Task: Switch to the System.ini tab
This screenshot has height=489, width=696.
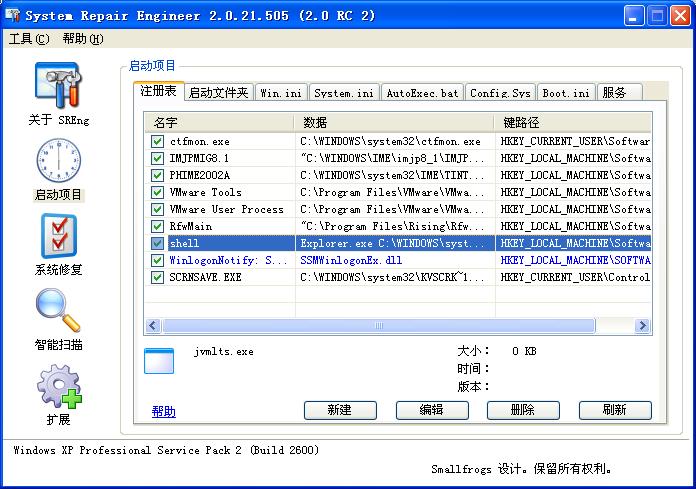Action: [344, 93]
